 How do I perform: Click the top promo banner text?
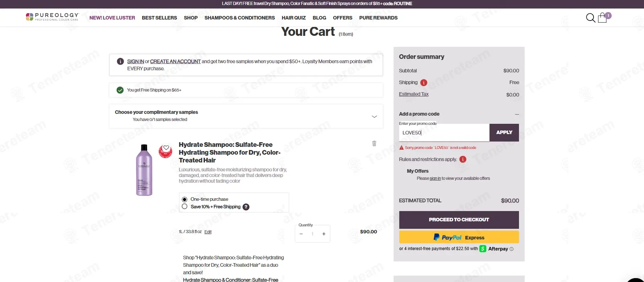[x=317, y=4]
